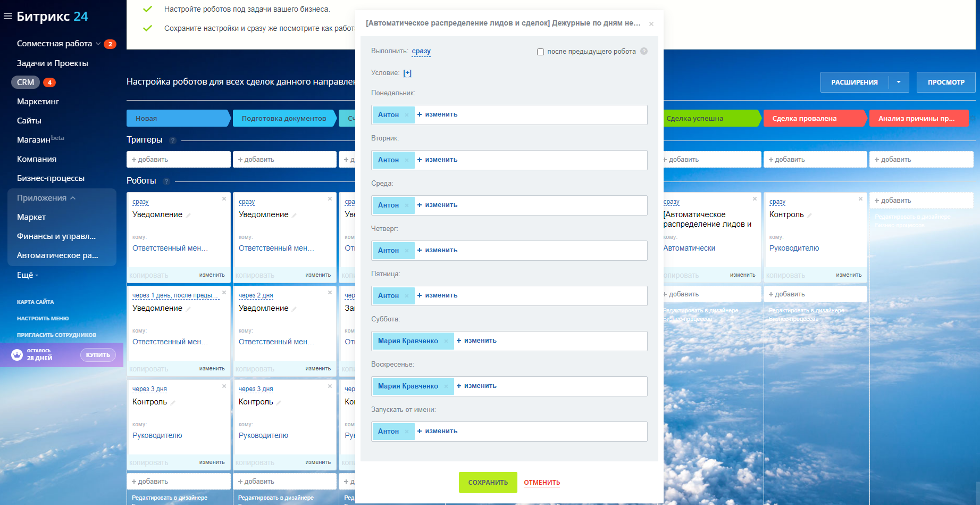Screen dimensions: 980x505
Task: Click the green СОХРАНИТЬ button
Action: [x=488, y=482]
